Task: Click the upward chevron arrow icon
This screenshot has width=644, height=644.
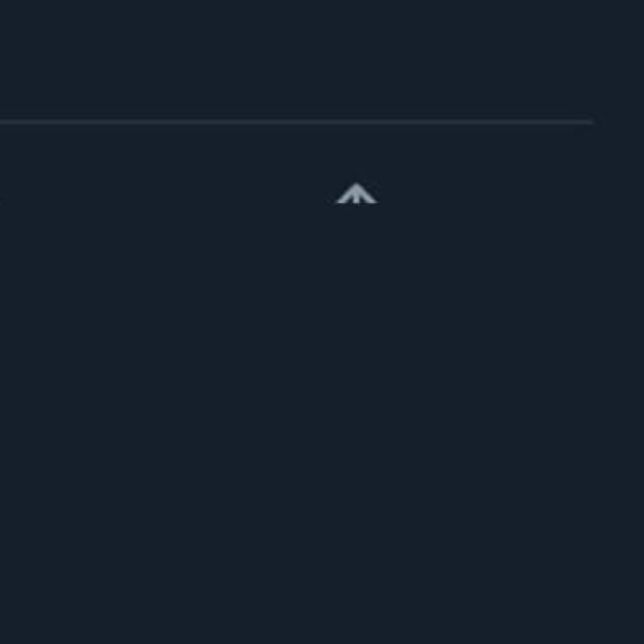Action: point(356,193)
